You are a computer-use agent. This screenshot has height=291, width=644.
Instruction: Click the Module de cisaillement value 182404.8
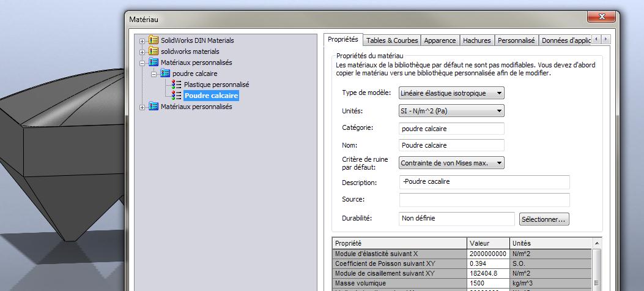488,274
